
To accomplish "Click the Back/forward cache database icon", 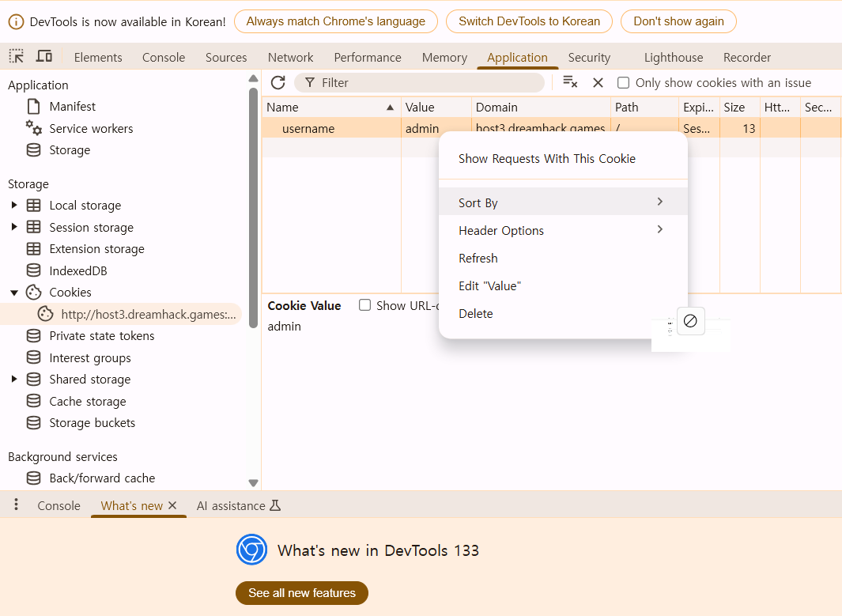I will (33, 478).
